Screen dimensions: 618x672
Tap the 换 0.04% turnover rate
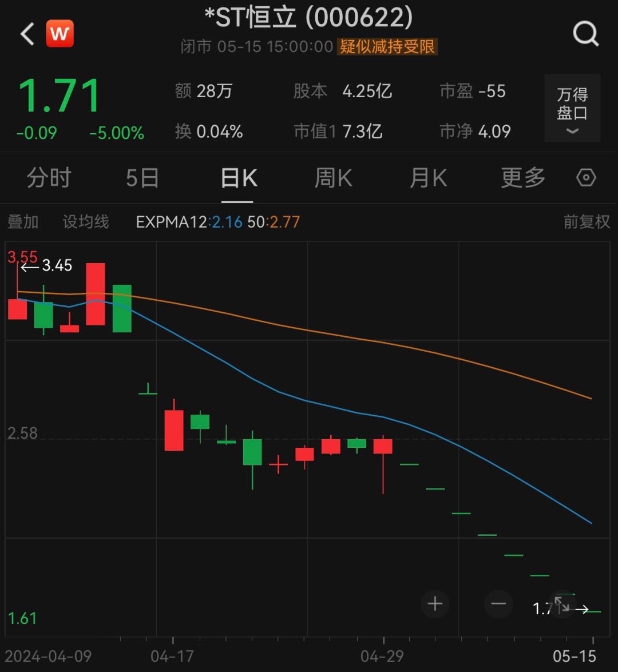(209, 132)
